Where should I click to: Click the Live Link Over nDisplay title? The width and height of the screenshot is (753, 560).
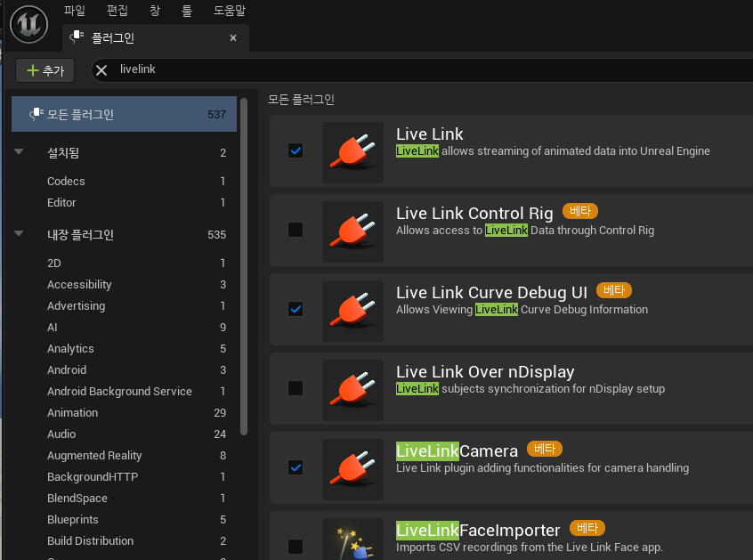pyautogui.click(x=485, y=372)
